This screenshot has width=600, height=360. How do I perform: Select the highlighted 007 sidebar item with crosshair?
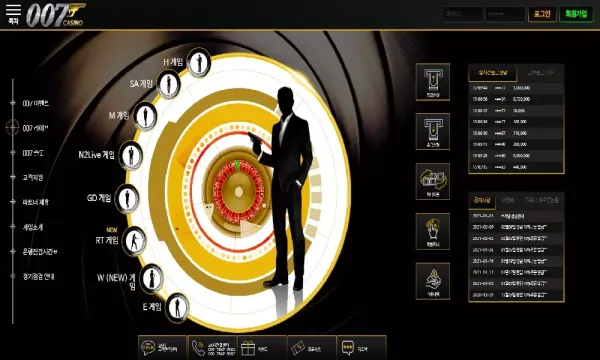[x=35, y=128]
